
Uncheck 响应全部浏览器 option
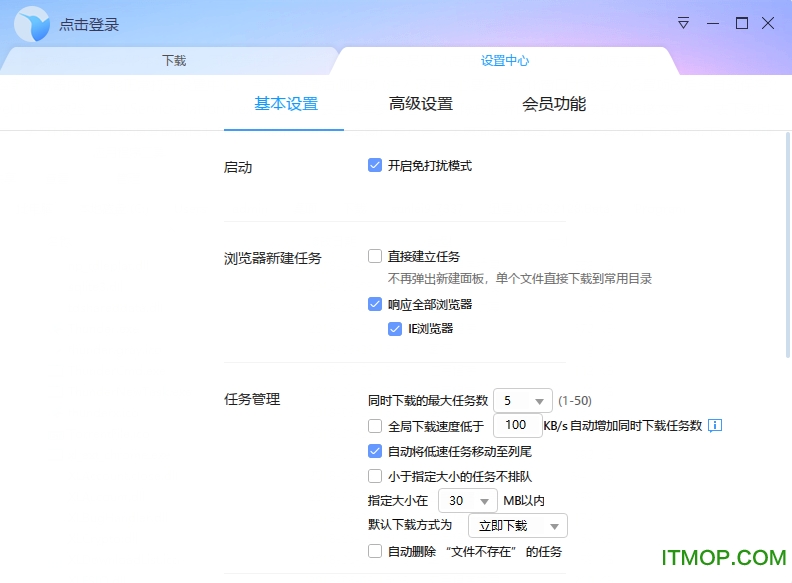[375, 304]
